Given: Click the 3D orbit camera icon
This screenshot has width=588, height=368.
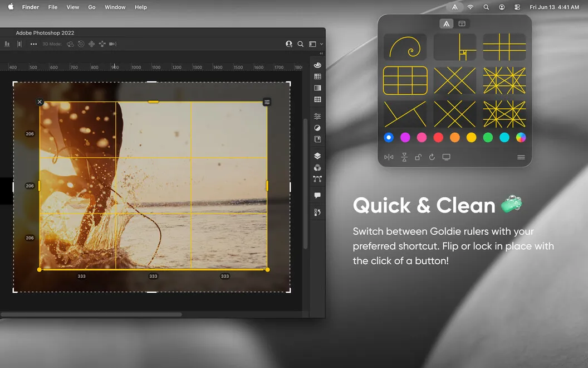Looking at the screenshot, I should click(x=70, y=44).
